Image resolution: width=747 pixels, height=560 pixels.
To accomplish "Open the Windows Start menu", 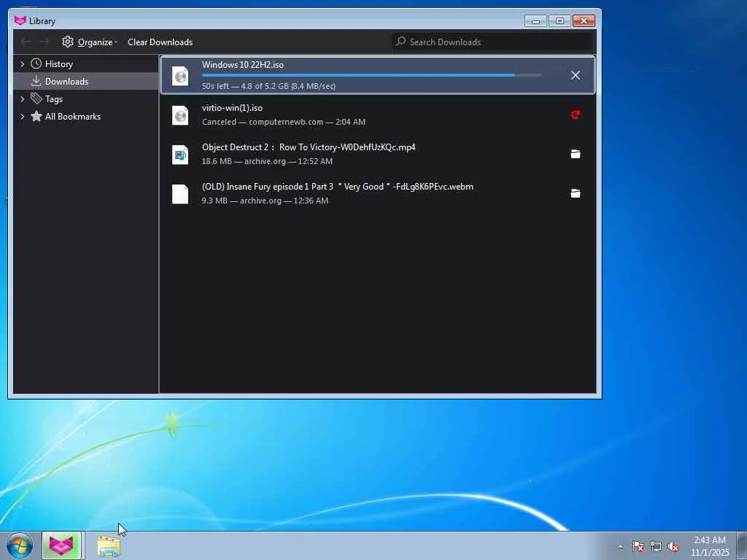I will [20, 545].
